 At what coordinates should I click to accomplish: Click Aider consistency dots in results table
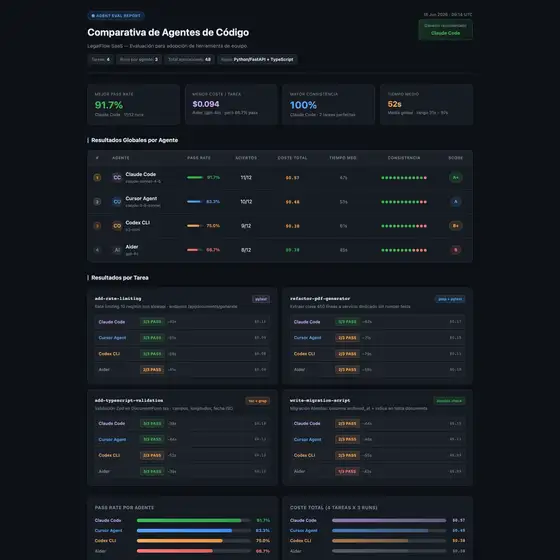click(x=404, y=250)
